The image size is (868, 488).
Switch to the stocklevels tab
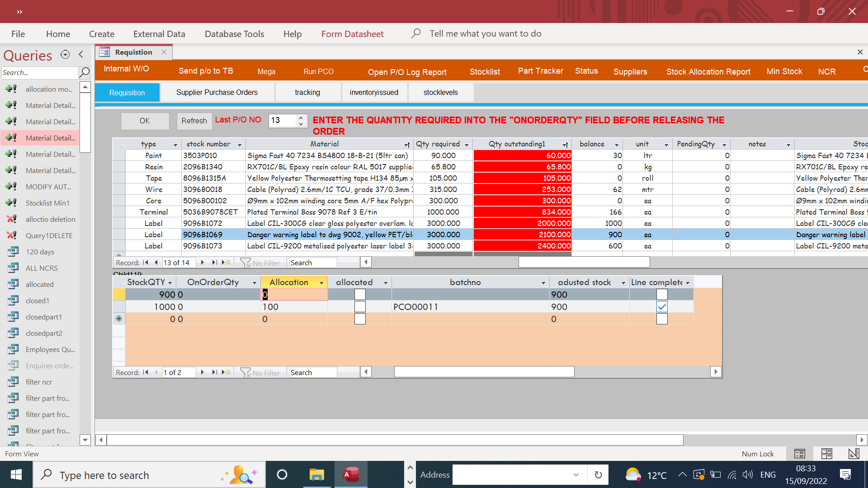[441, 92]
